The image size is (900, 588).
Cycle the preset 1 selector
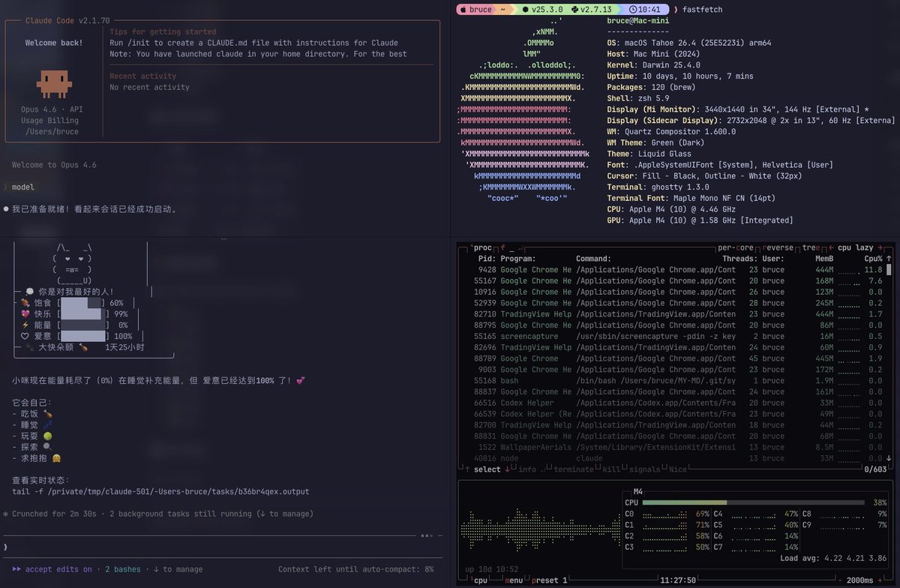pyautogui.click(x=550, y=580)
